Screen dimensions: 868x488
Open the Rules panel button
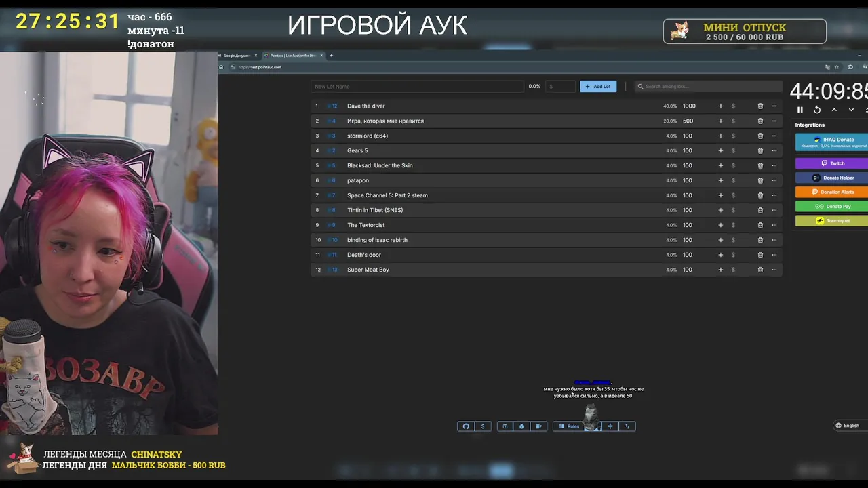click(x=569, y=426)
